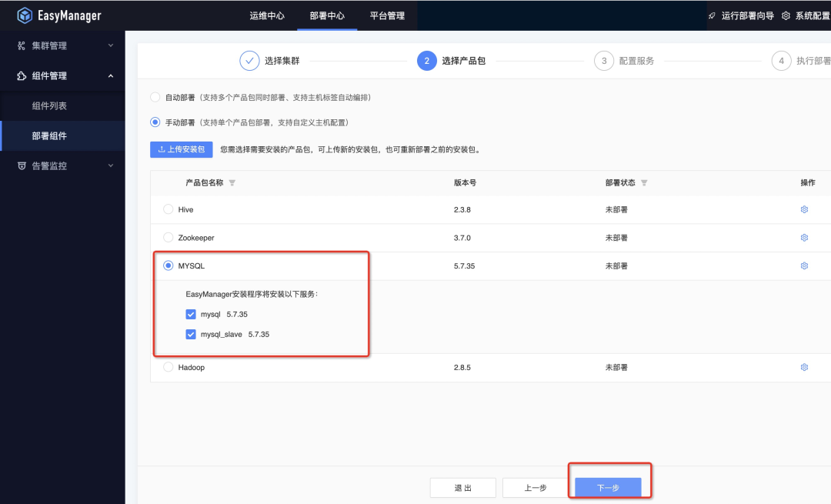
Task: Click the Zookeeper version 3.7.0 cell
Action: click(462, 238)
